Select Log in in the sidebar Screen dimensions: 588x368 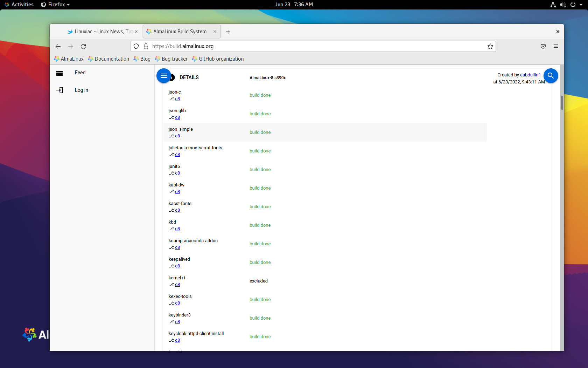pos(82,90)
